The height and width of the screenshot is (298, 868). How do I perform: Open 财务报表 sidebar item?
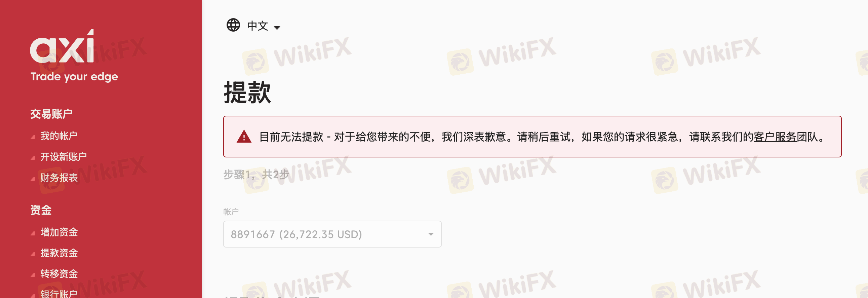[x=59, y=178]
